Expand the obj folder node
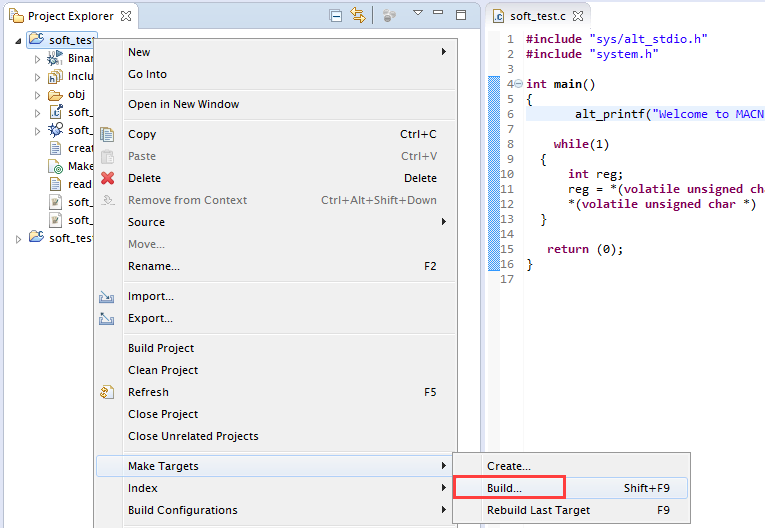 [38, 95]
